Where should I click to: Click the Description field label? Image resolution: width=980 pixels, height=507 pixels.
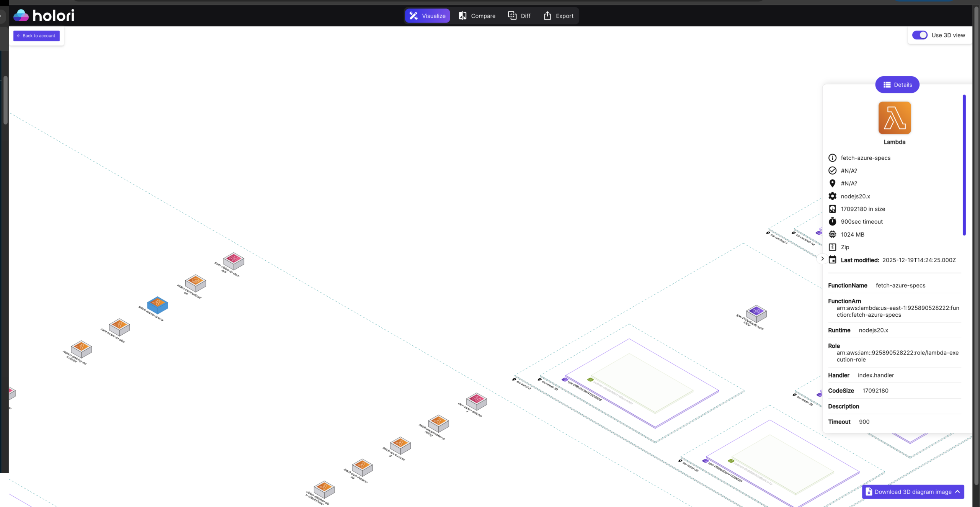[843, 406]
